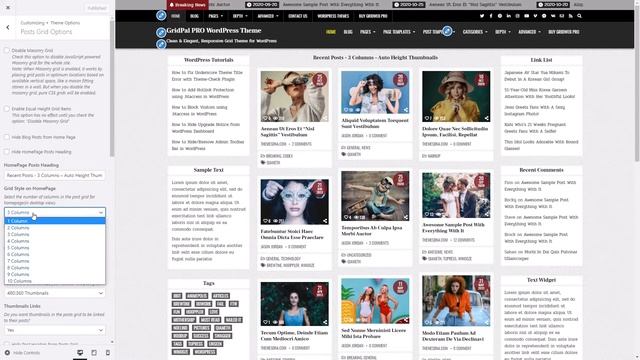Open WORDPRESS THEMES link in top bar
Viewport: 640px width, 360px height.
pos(333,16)
